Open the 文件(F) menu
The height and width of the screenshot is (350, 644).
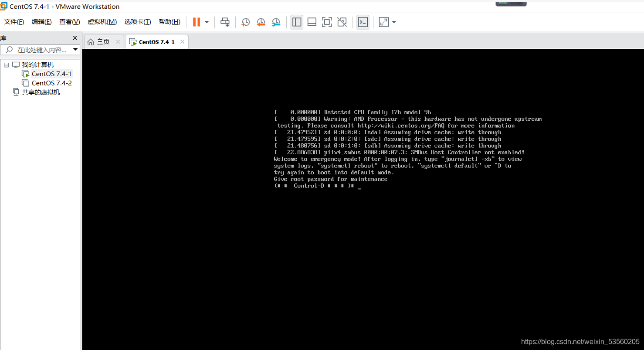14,22
